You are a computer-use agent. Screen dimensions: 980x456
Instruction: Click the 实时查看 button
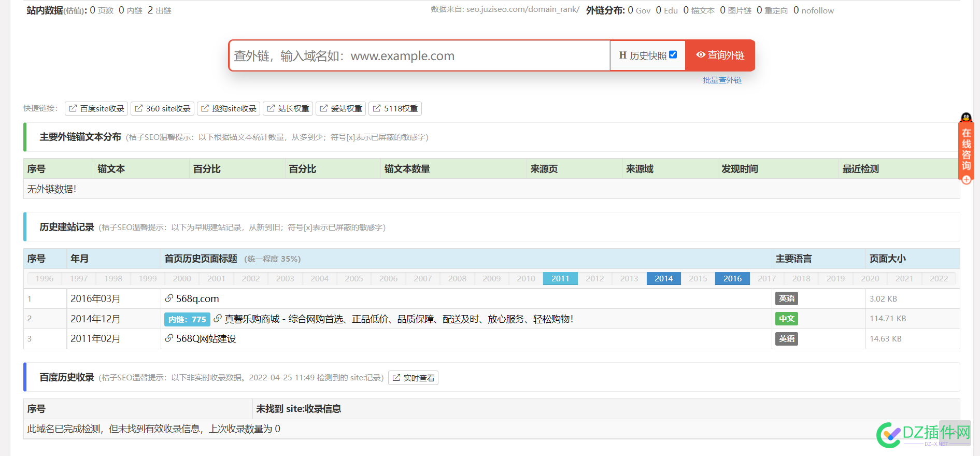pyautogui.click(x=413, y=378)
